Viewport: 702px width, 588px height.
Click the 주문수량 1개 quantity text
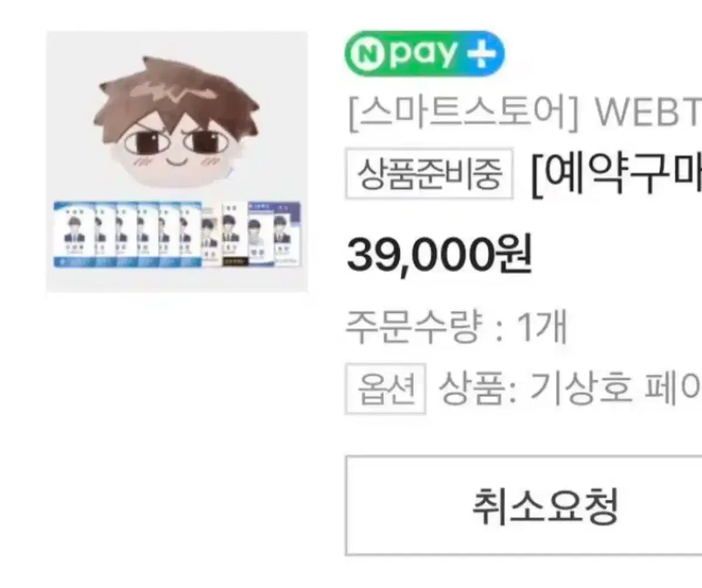(457, 327)
